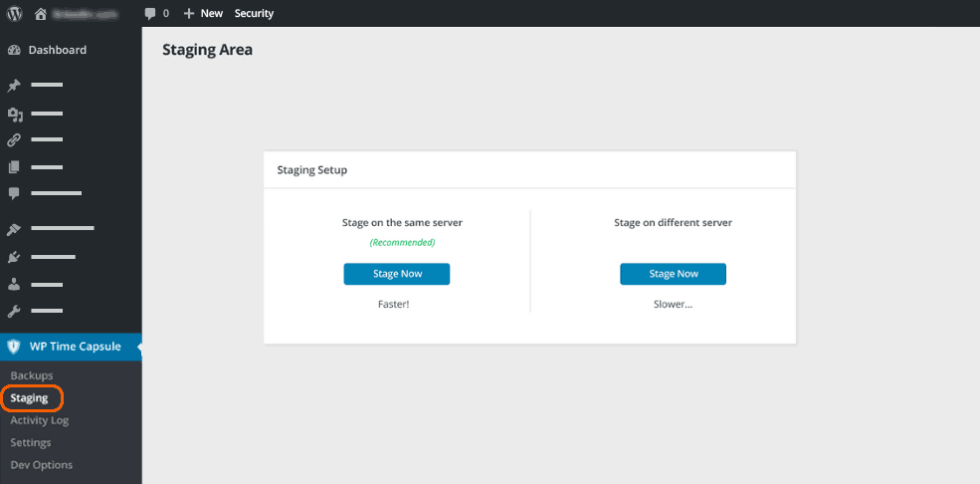Click the WordPress logo in the admin bar
This screenshot has width=980, height=484.
click(x=15, y=13)
